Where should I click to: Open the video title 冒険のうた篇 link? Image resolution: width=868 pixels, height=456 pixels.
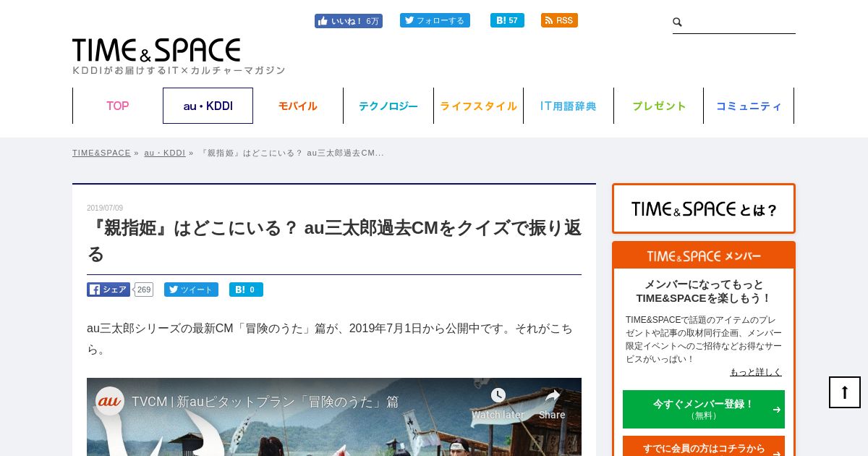pos(265,402)
